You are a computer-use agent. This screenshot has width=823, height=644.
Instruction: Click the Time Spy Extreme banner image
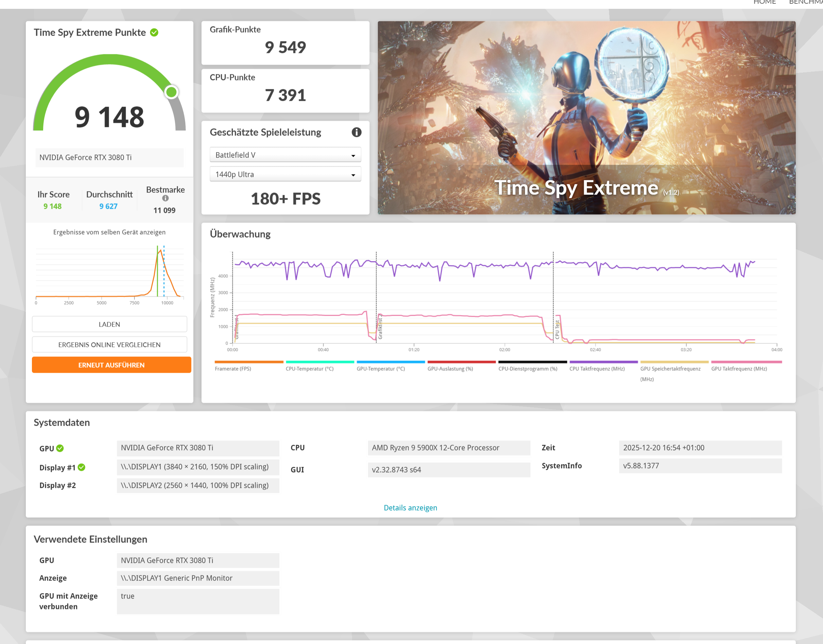point(586,118)
